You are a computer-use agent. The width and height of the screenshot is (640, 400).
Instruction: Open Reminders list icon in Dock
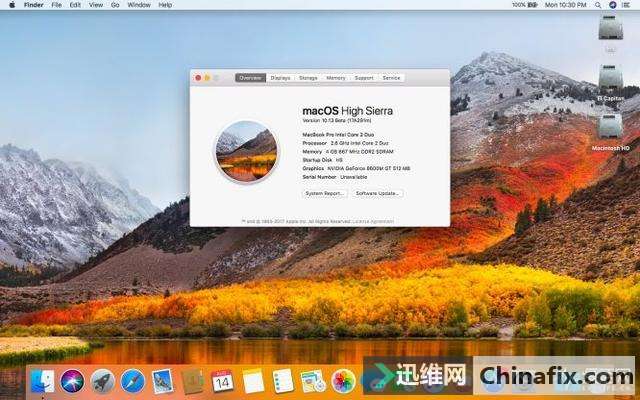click(x=283, y=381)
